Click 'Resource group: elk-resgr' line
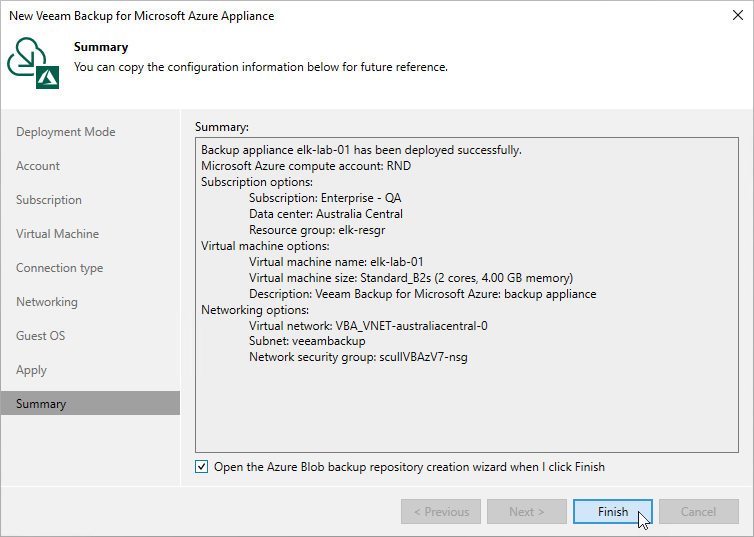This screenshot has height=537, width=754. coord(317,230)
